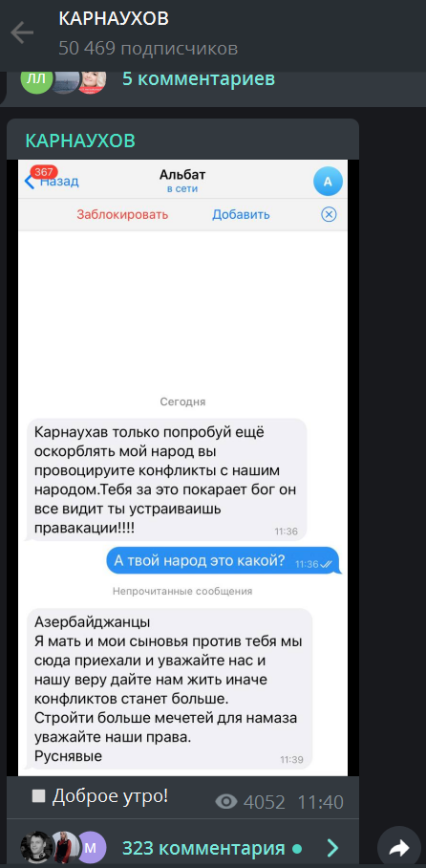Click the КАРНАУХОВ post author name
Image resolution: width=426 pixels, height=868 pixels.
point(80,141)
